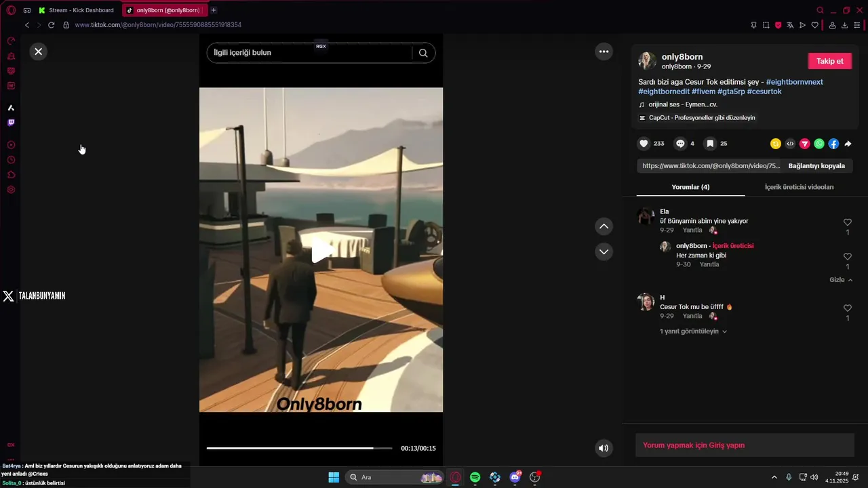Collapse replies with 'Gizle'
The height and width of the screenshot is (488, 868).
pyautogui.click(x=841, y=280)
